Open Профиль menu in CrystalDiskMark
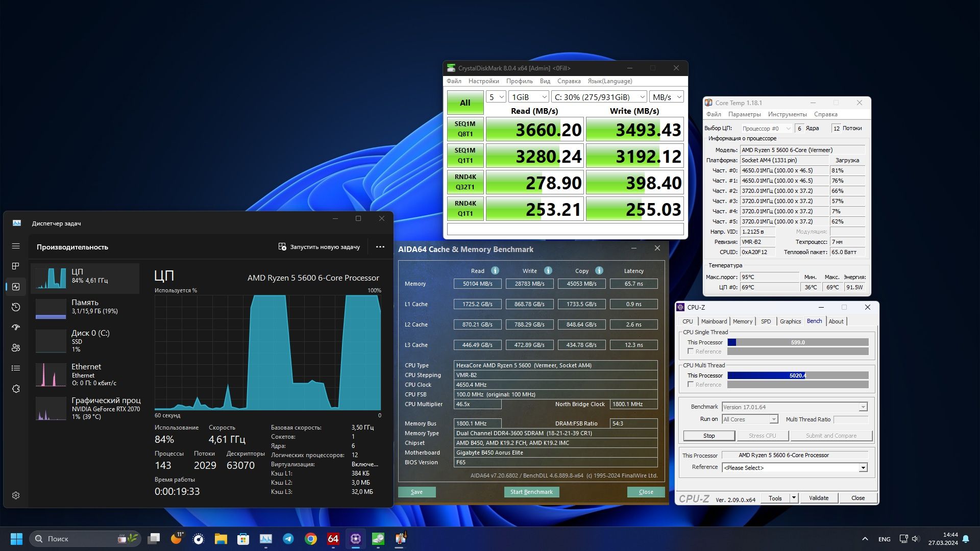The height and width of the screenshot is (551, 980). point(519,81)
